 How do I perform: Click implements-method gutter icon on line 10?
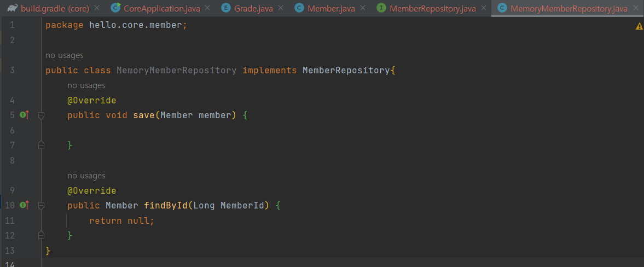point(24,205)
